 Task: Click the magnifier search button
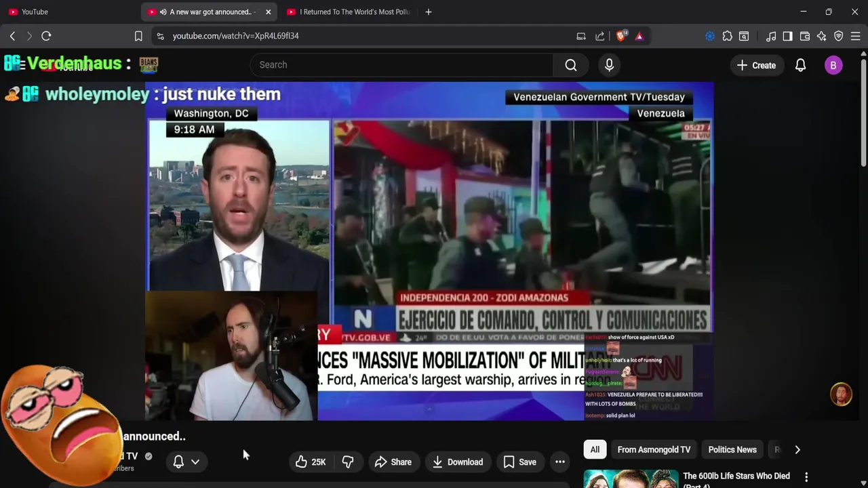571,65
